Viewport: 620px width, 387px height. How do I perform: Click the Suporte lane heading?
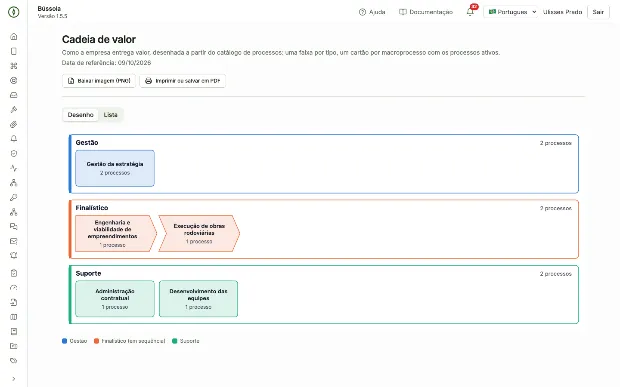tap(88, 274)
